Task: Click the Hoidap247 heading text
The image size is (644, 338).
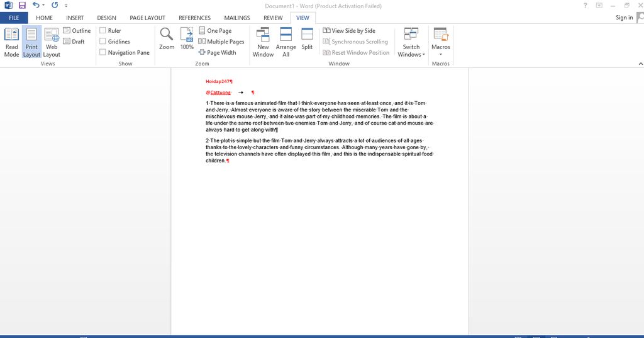Action: (x=218, y=81)
